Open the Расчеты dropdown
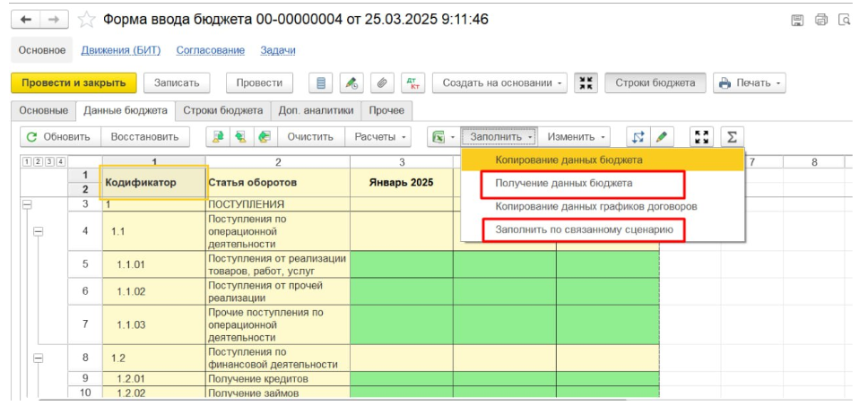Image resolution: width=868 pixels, height=406 pixels. coord(381,137)
